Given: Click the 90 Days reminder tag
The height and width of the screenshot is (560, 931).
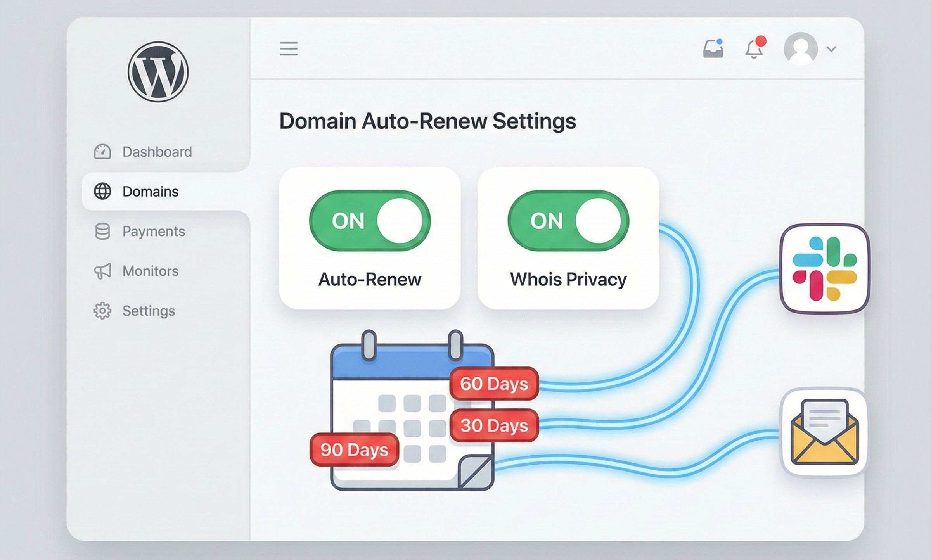Looking at the screenshot, I should click(354, 449).
